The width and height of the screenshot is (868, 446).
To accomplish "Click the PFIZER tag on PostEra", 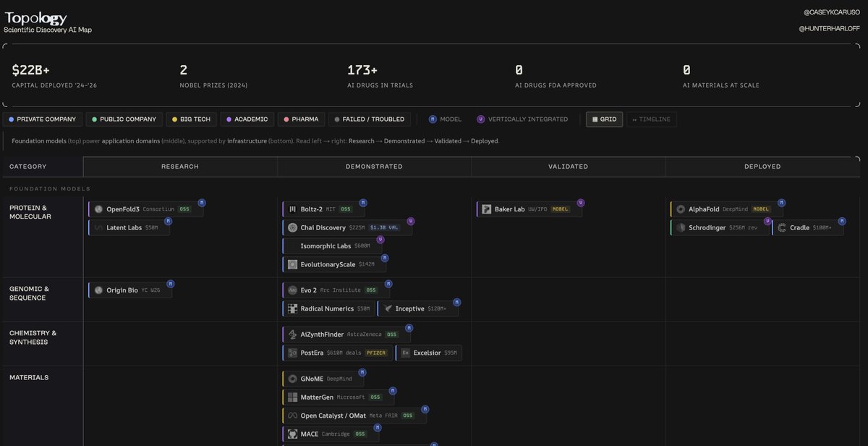I will click(376, 353).
